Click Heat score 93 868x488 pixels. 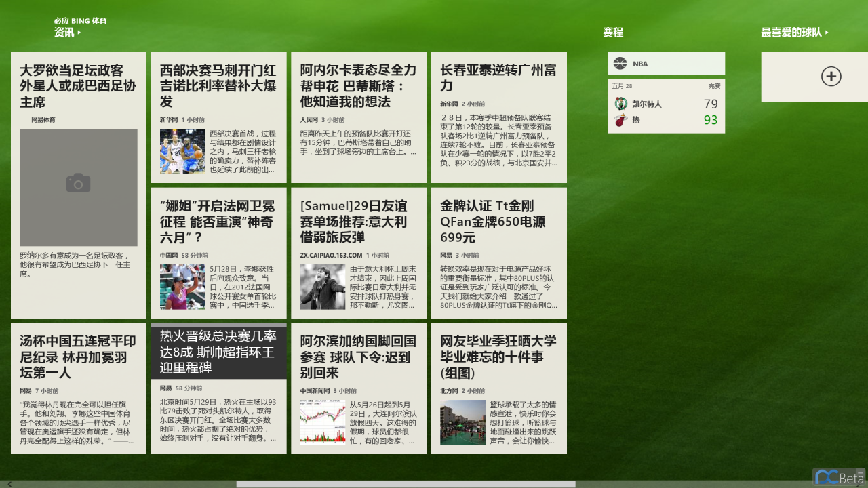click(711, 120)
